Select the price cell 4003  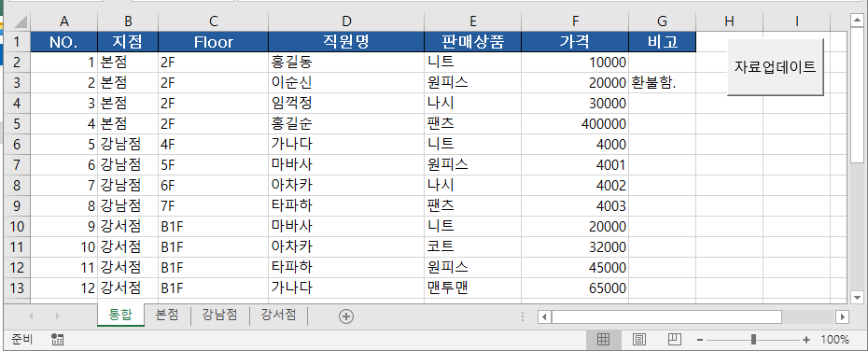(575, 206)
